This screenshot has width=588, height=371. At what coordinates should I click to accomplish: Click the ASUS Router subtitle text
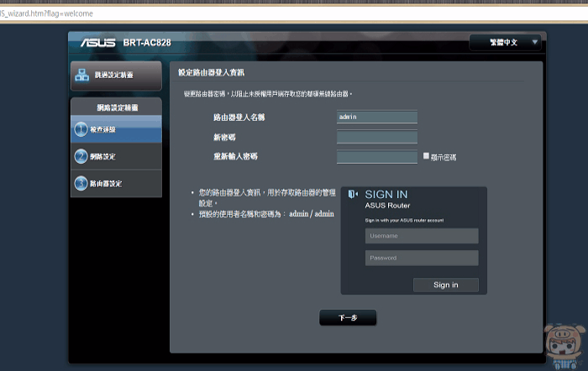point(387,206)
